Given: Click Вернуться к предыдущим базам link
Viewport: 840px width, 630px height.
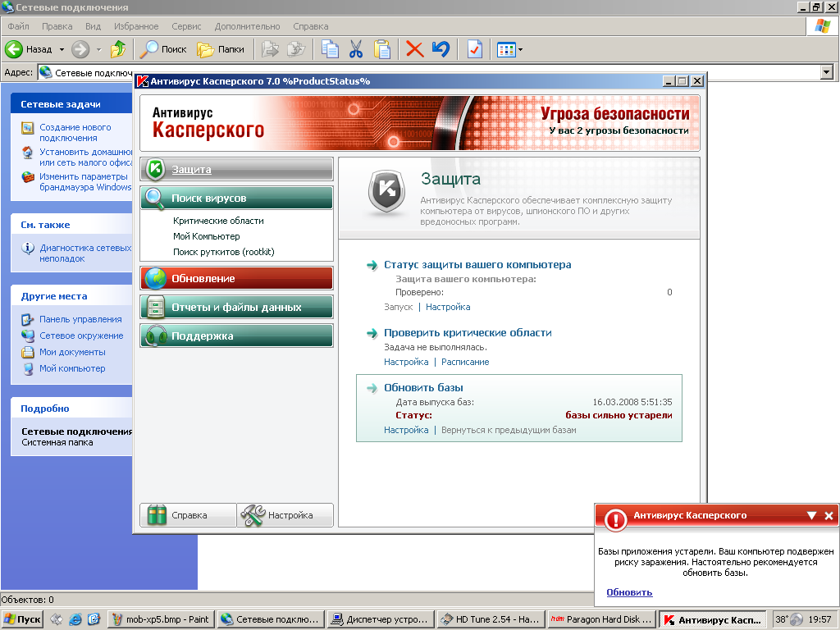Looking at the screenshot, I should (509, 430).
